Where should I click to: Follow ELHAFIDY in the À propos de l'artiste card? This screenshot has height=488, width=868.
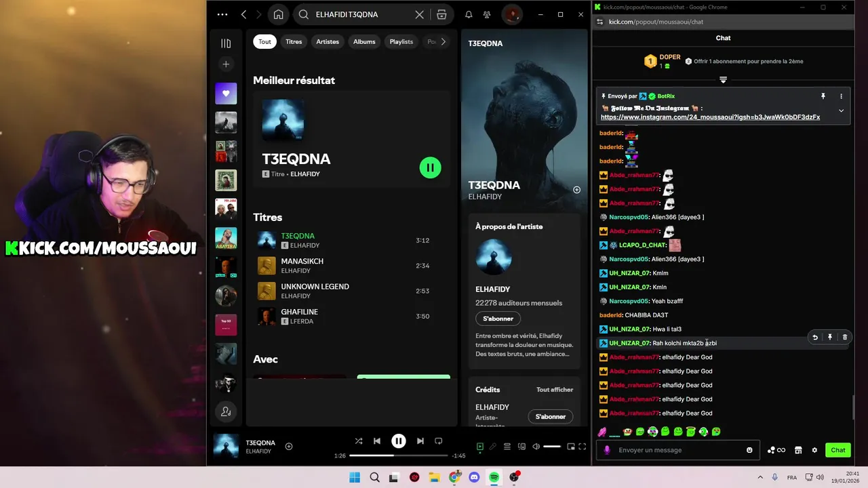pyautogui.click(x=498, y=319)
